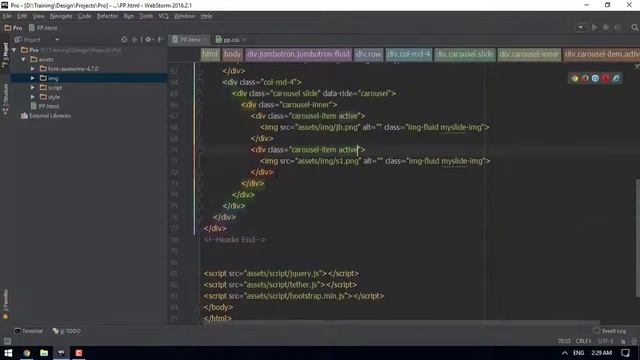The height and width of the screenshot is (360, 640).
Task: Open the File menu
Action: tap(7, 16)
